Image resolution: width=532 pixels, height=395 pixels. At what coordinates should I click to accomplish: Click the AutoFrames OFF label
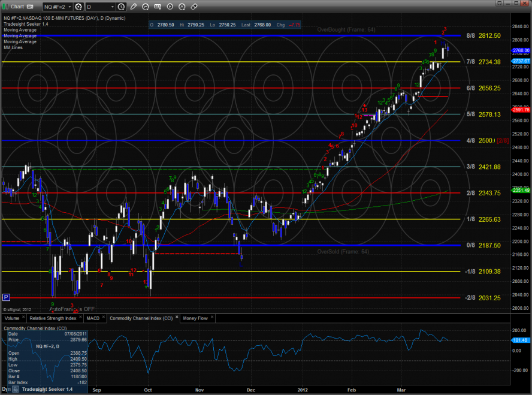pos(72,309)
